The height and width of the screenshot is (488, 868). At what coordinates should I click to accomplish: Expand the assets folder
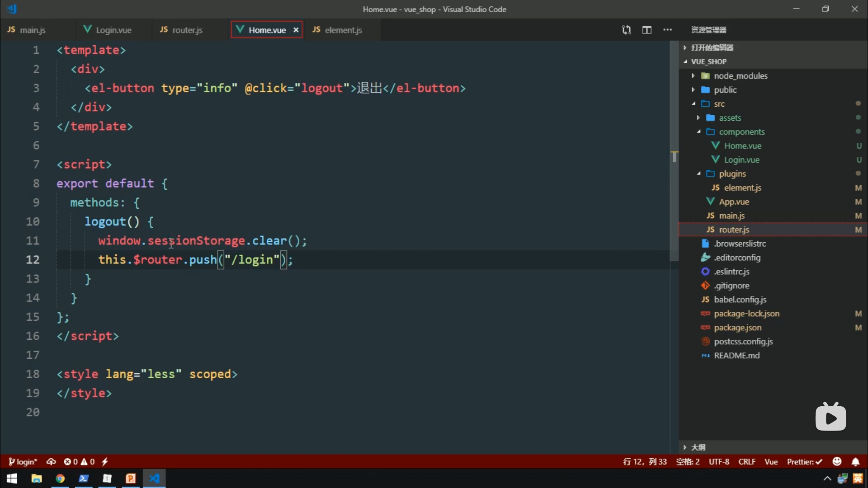(x=773, y=117)
